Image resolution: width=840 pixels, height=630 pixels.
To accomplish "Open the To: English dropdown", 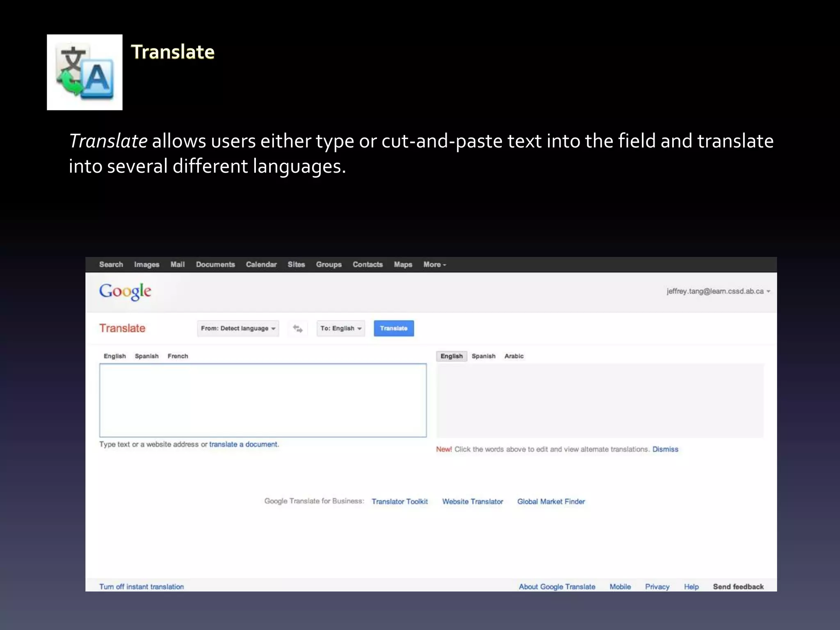I will (341, 329).
